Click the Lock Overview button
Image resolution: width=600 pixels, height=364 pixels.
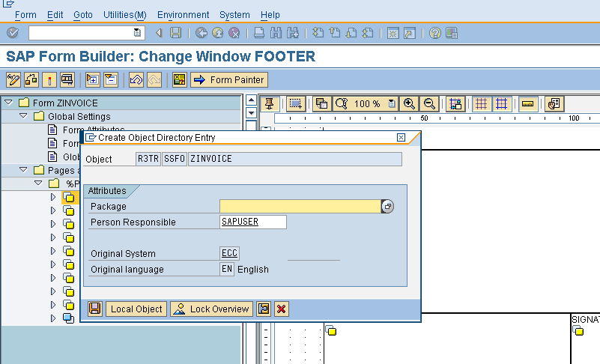(x=211, y=309)
